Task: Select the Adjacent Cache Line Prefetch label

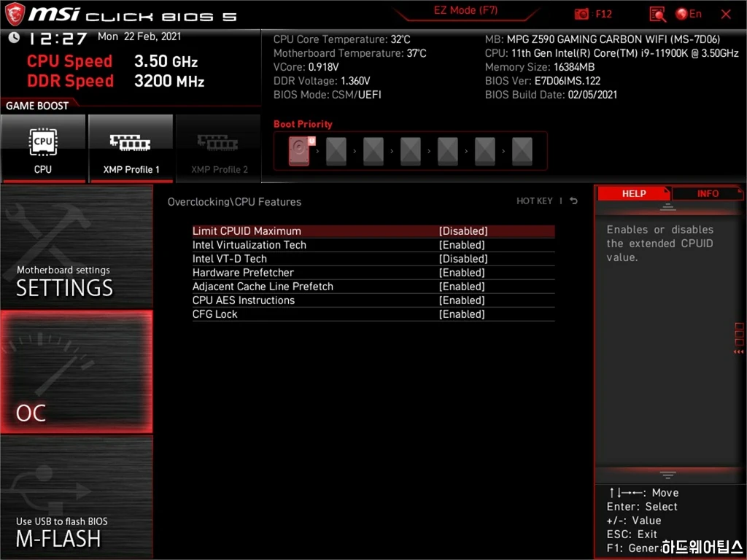Action: pos(263,286)
